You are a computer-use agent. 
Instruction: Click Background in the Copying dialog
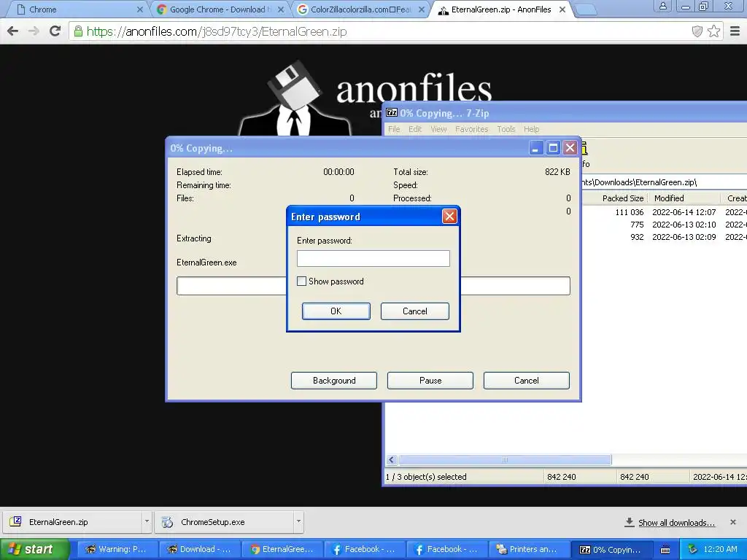[334, 381]
